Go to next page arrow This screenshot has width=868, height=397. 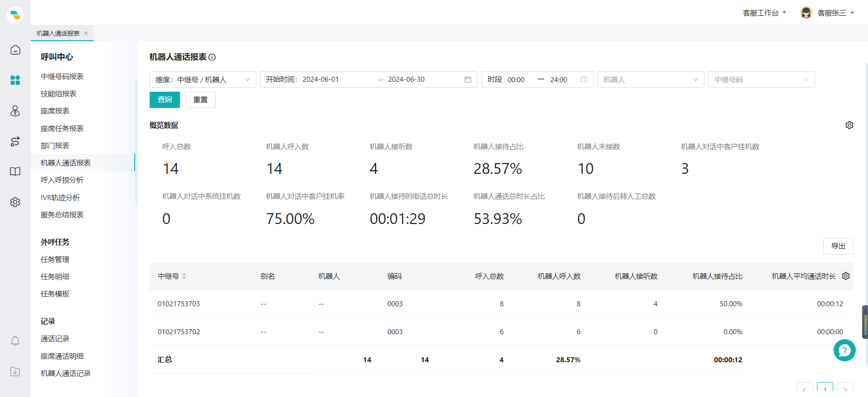(845, 389)
